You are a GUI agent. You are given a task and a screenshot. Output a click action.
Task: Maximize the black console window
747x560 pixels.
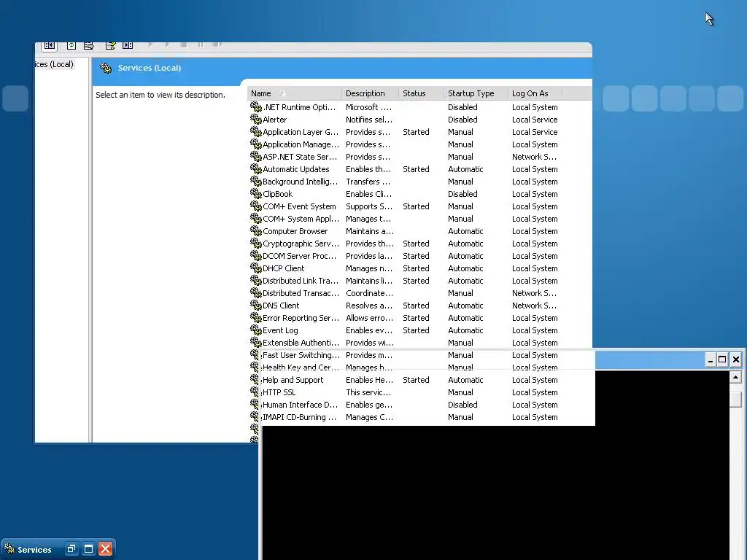point(722,359)
